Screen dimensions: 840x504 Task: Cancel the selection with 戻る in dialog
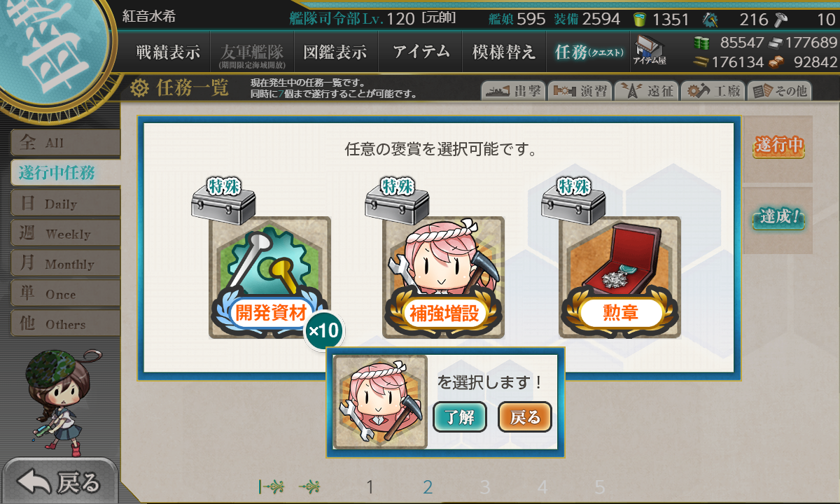pyautogui.click(x=525, y=417)
